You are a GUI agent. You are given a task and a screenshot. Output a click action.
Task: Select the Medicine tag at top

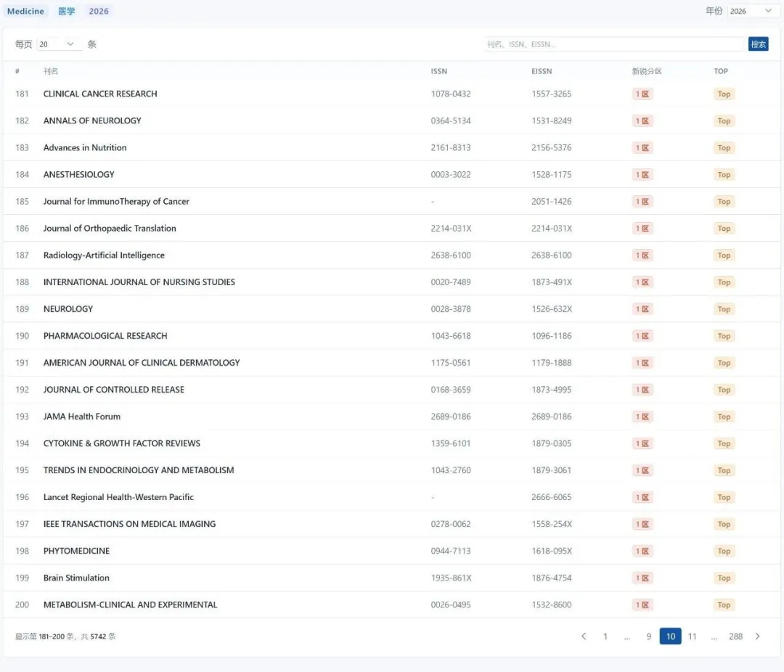(x=25, y=11)
